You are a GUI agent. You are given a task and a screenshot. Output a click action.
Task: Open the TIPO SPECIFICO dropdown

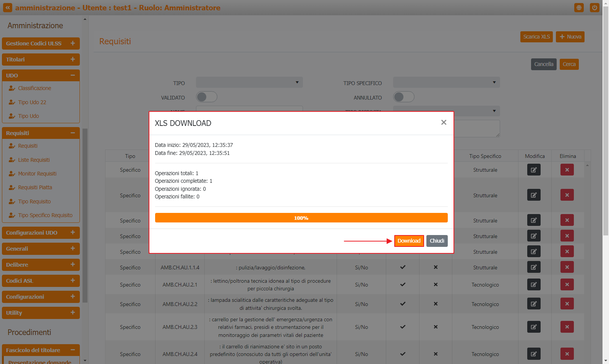coord(446,82)
